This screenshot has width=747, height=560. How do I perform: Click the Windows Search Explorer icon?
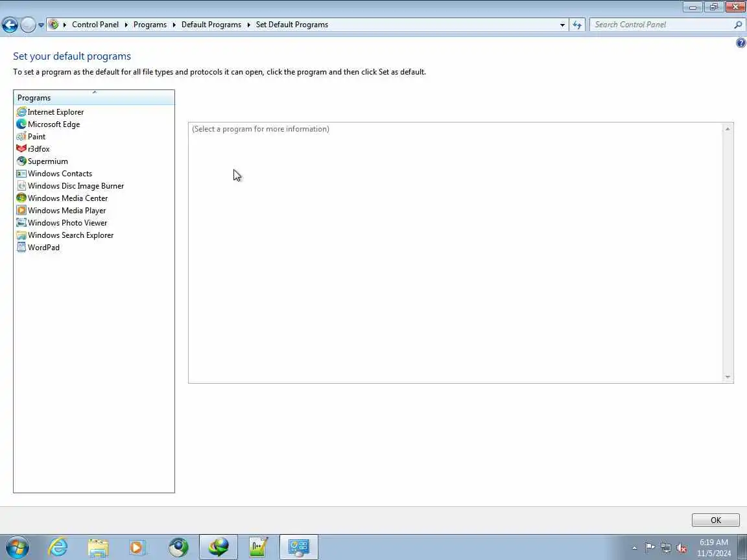pos(21,235)
